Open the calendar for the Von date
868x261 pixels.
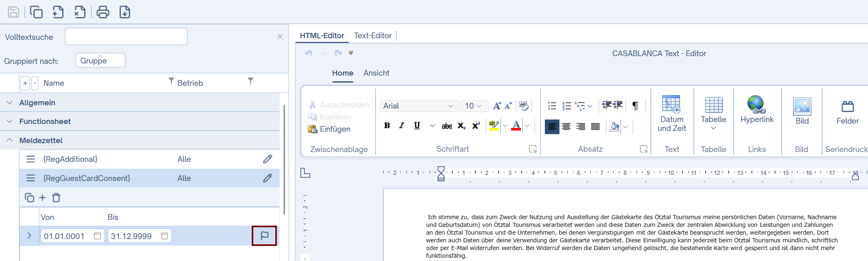[x=97, y=236]
